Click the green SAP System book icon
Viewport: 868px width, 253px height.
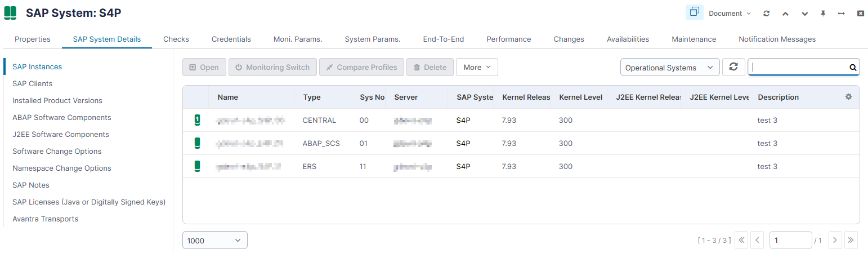point(10,13)
